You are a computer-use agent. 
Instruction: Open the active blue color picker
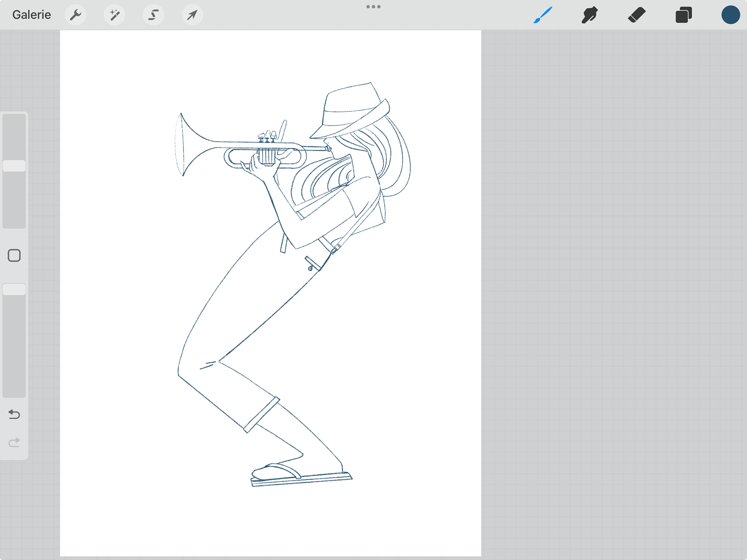coord(730,15)
